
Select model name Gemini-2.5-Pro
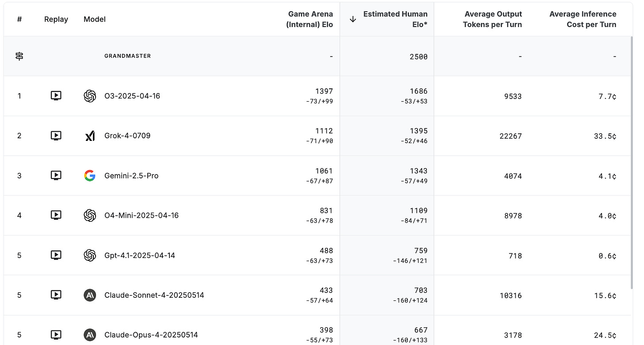click(131, 175)
